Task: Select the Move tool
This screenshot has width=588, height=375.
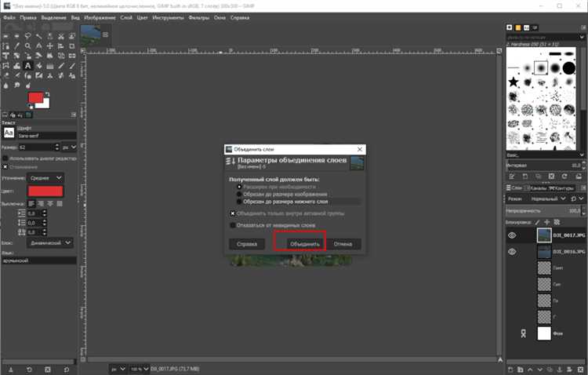Action: coord(50,46)
